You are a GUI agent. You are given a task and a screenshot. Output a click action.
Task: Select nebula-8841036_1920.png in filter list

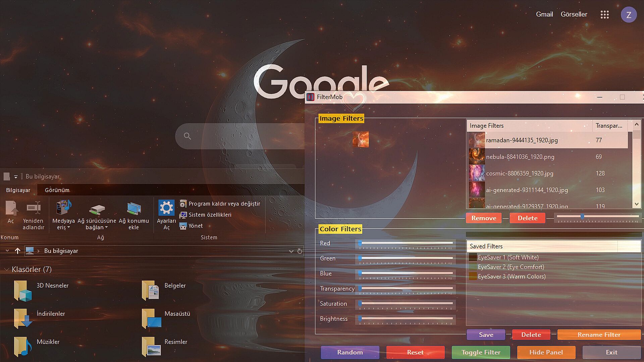520,157
